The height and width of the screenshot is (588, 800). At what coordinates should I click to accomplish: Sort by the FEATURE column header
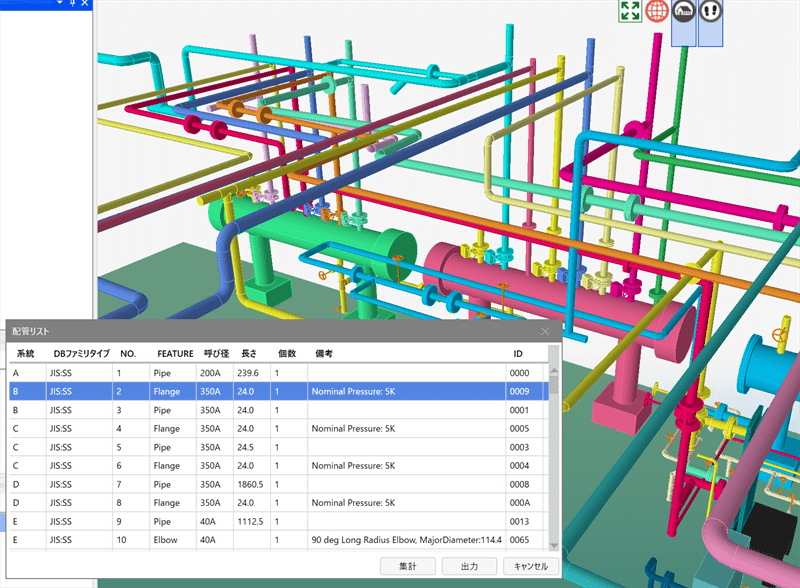pos(174,354)
